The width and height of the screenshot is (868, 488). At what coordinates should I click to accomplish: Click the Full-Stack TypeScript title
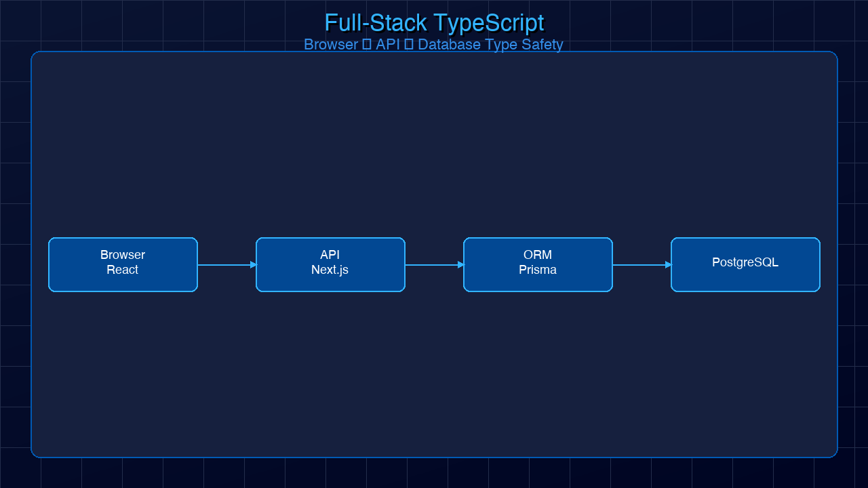434,23
